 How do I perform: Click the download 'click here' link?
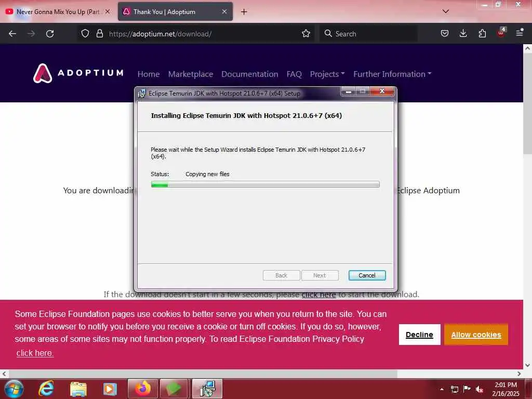coord(318,295)
